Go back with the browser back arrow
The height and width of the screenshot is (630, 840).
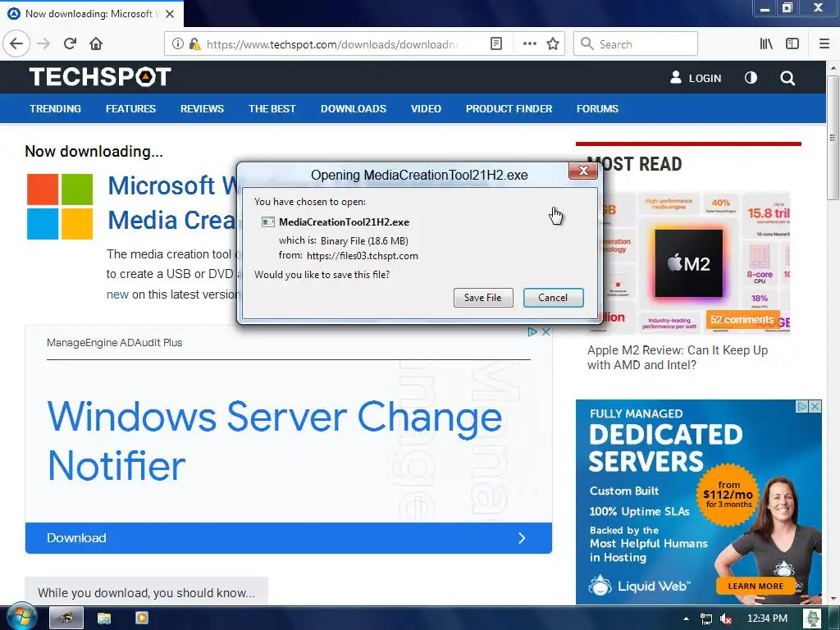(16, 44)
